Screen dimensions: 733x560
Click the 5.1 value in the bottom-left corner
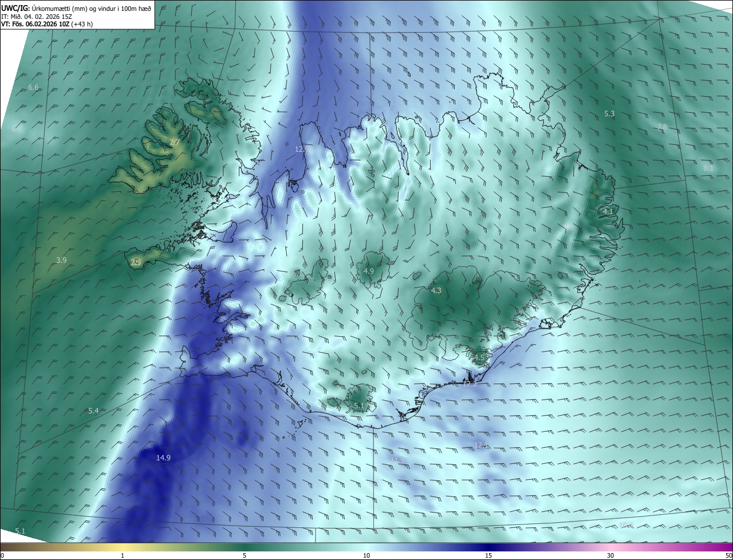[20, 531]
